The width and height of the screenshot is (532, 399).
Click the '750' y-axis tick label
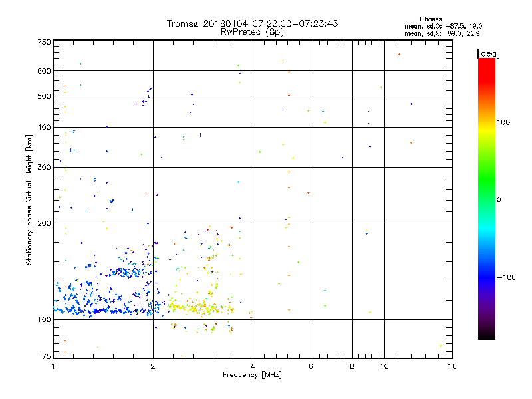(44, 42)
